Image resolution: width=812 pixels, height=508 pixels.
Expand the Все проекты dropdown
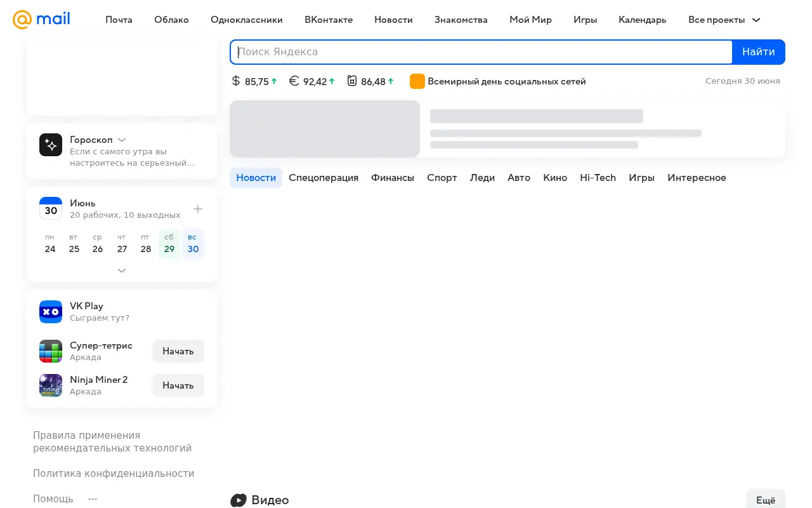724,20
